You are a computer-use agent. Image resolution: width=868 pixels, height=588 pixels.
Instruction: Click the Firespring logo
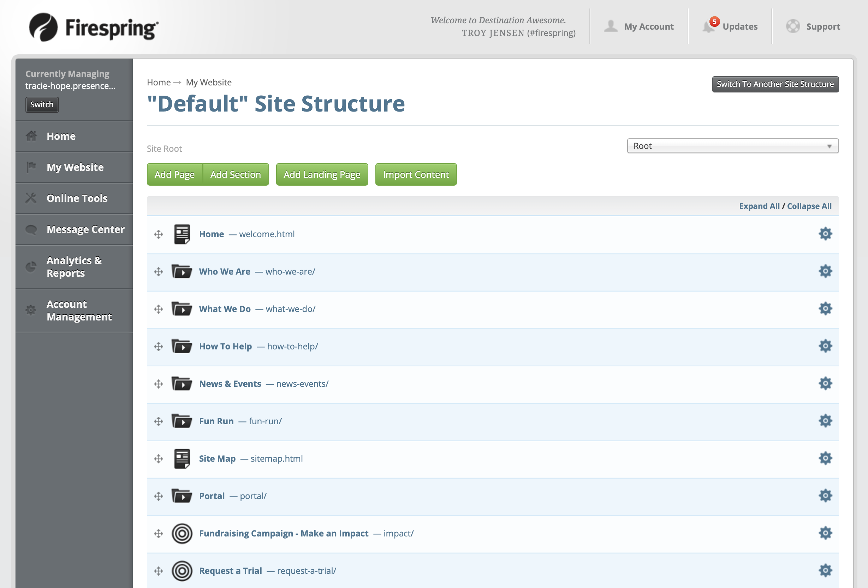tap(94, 27)
